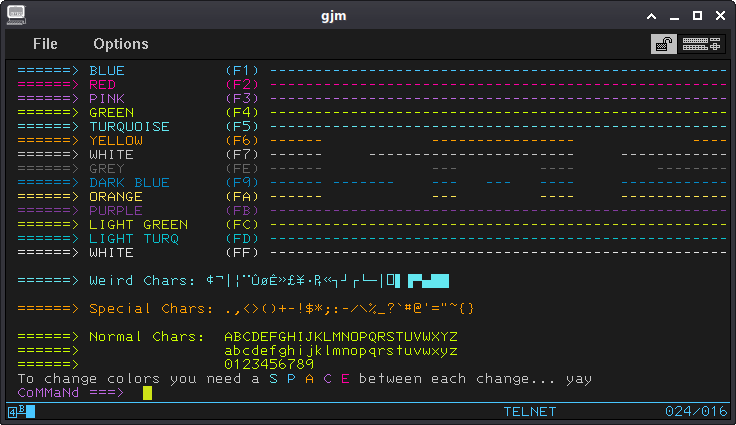Click the ORANGE color label
Image resolution: width=736 pixels, height=425 pixels.
(116, 197)
